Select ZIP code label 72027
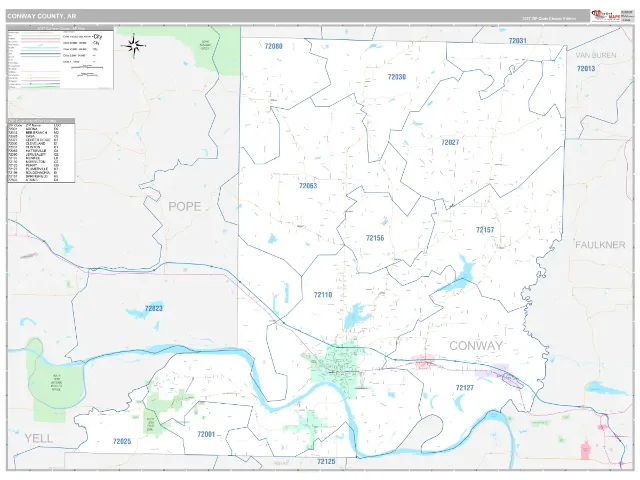This screenshot has width=640, height=480. pyautogui.click(x=450, y=142)
